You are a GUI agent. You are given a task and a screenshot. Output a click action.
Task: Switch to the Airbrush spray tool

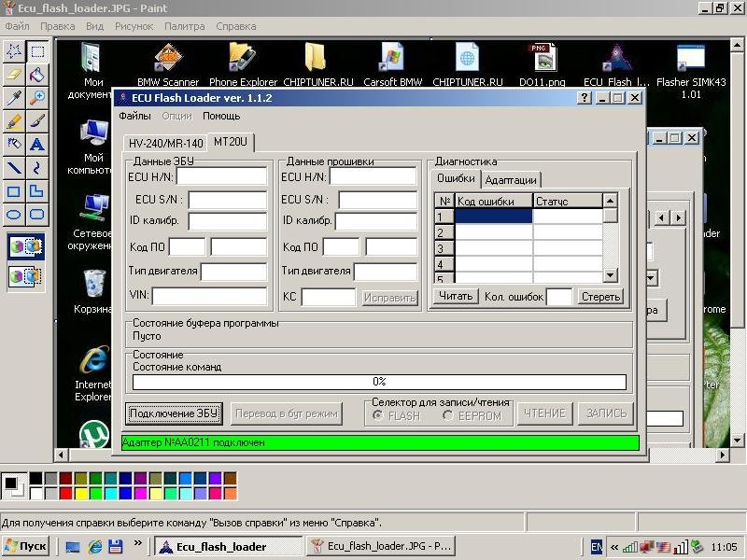pyautogui.click(x=14, y=145)
